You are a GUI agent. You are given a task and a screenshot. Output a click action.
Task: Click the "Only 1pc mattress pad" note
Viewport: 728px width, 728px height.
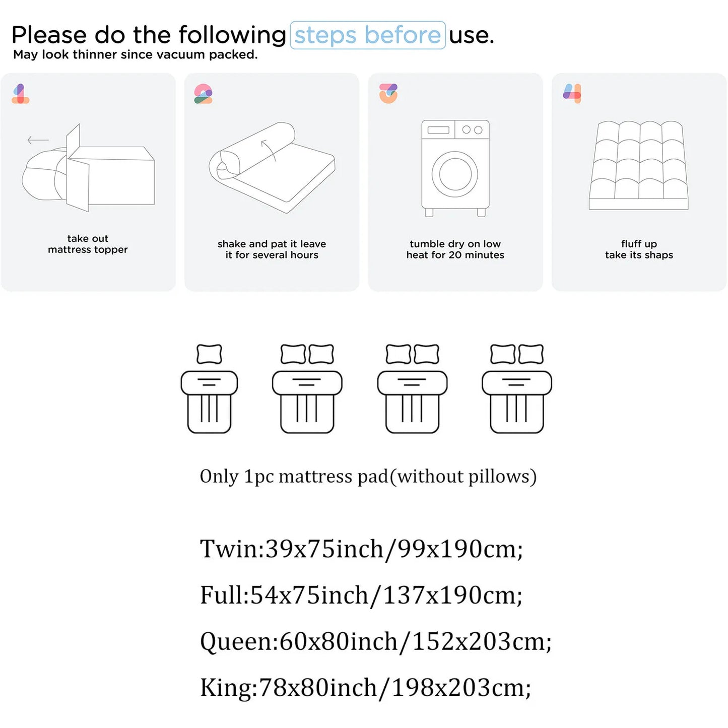(368, 476)
